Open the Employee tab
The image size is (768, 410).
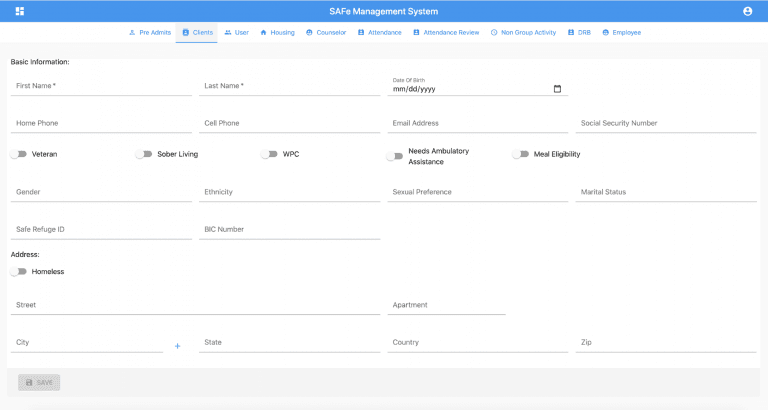621,33
